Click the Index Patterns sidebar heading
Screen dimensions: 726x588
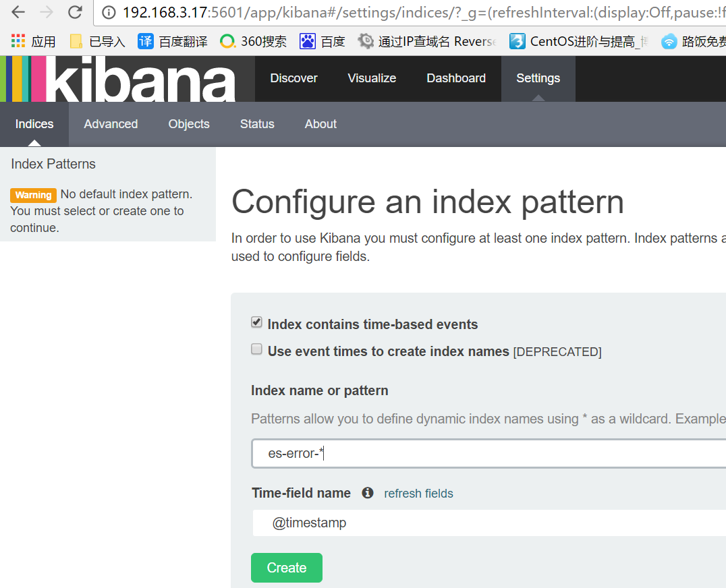point(53,164)
